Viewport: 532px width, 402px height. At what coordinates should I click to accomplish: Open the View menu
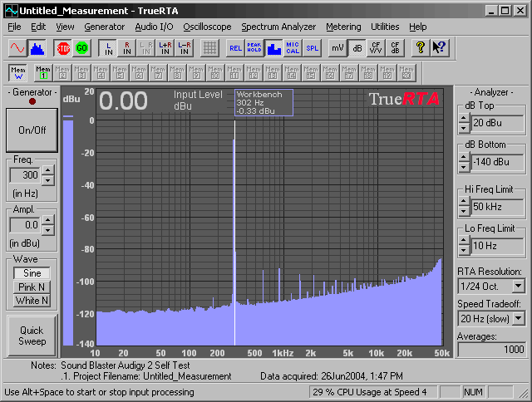(65, 27)
